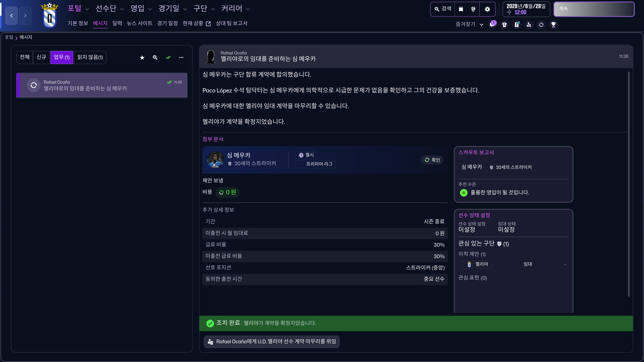Screen dimensions: 644x362
Task: Mark all messages read with green checkmark
Action: coord(168,57)
